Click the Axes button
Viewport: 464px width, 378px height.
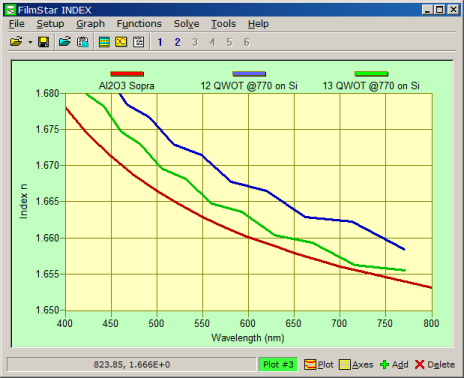pyautogui.click(x=356, y=365)
